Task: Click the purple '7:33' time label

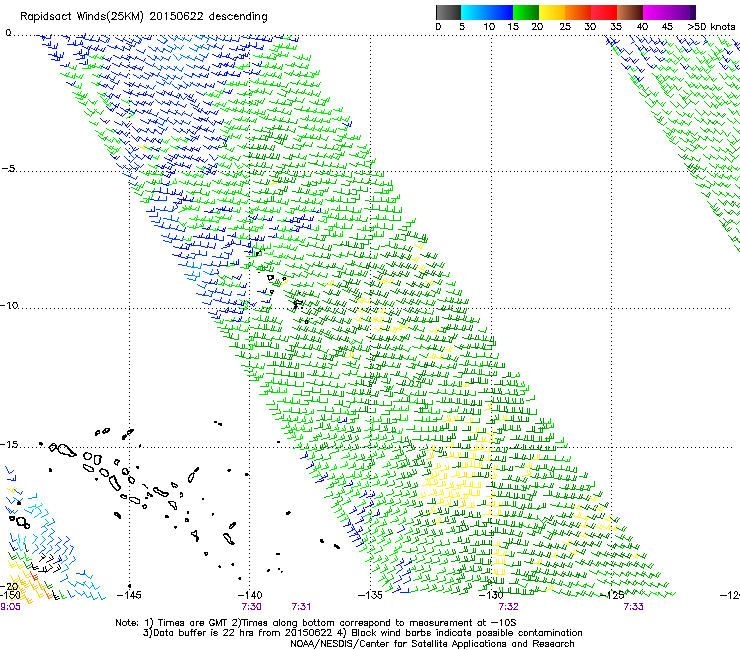Action: coord(633,607)
